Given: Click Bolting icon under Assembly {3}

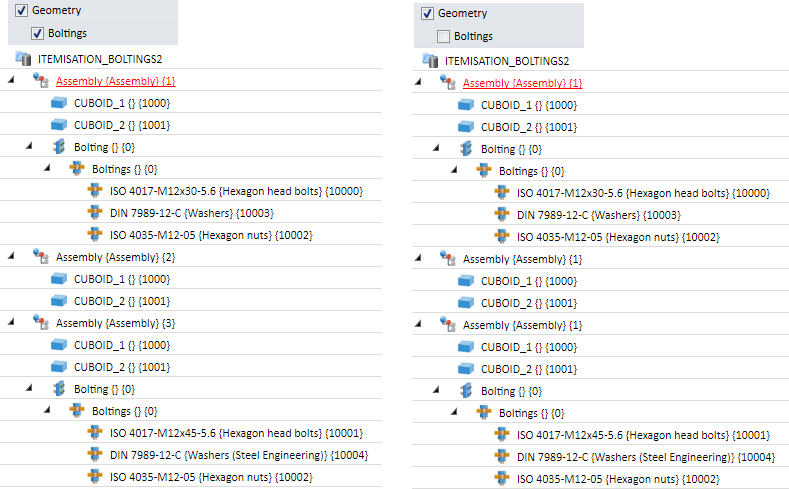Looking at the screenshot, I should (x=59, y=388).
